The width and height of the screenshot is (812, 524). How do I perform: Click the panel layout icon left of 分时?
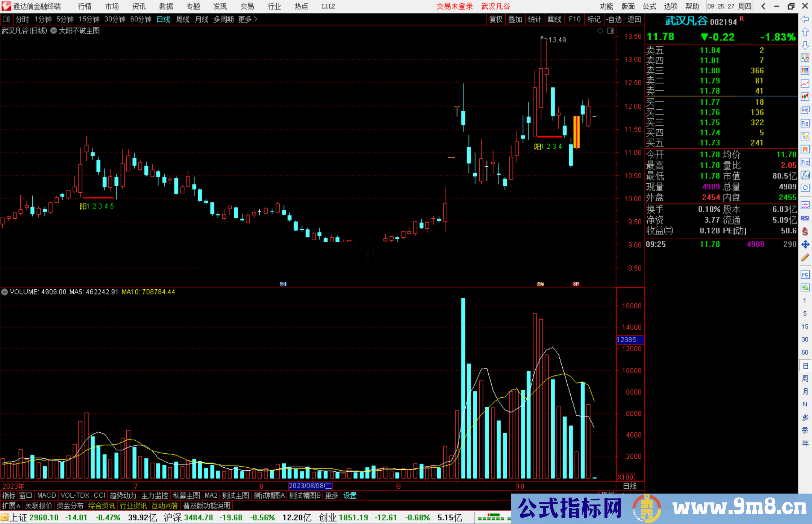[x=6, y=19]
